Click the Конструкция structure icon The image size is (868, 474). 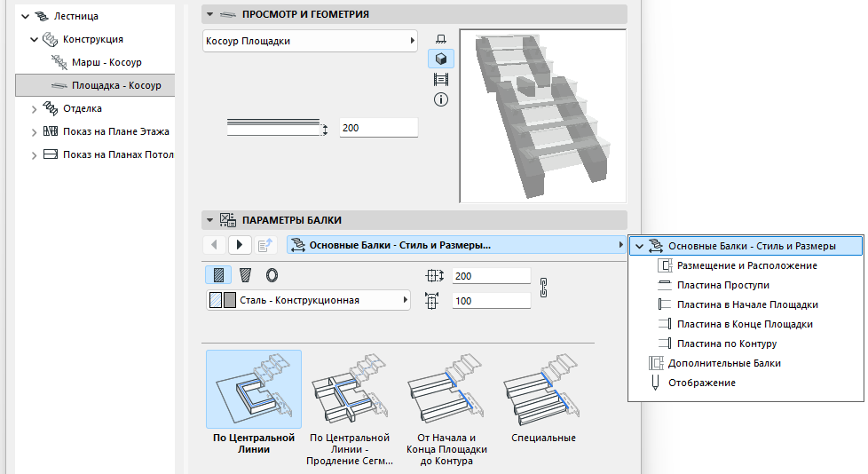pyautogui.click(x=51, y=39)
